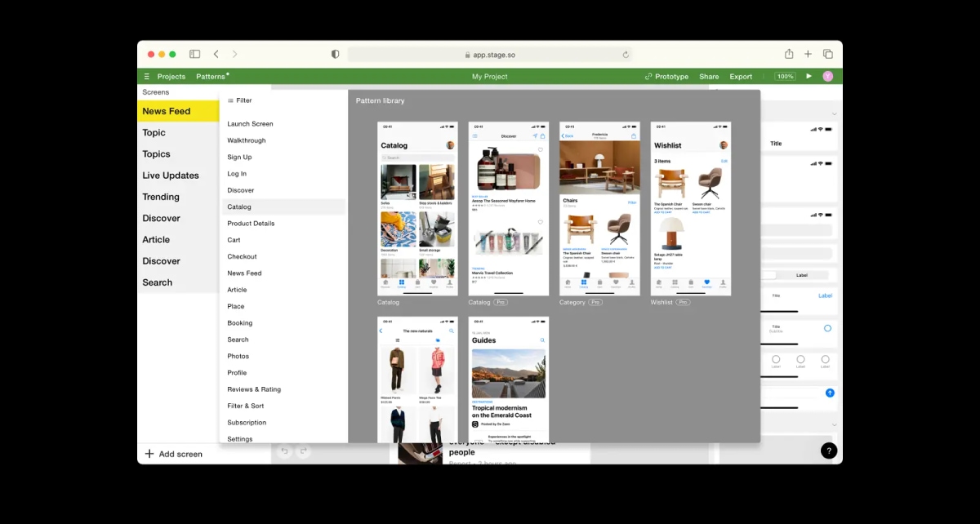
Task: Select Product Details in the pattern list
Action: 251,224
